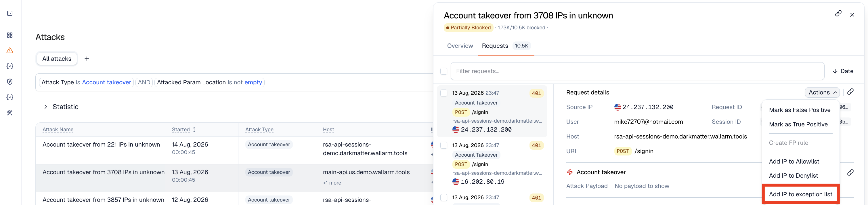Screen dimensions: 868x205
Task: Click the Partially Blocked status badge
Action: coord(469,28)
